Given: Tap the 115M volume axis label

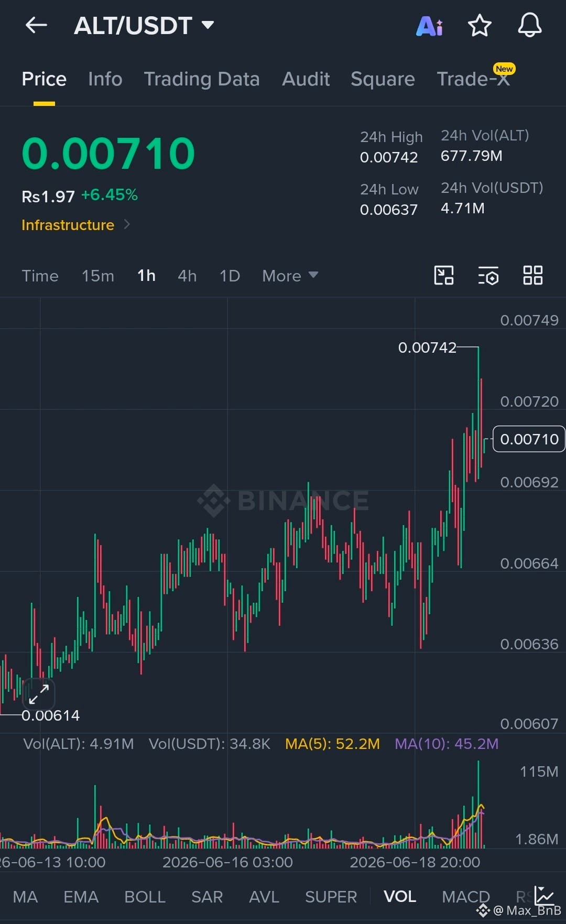Looking at the screenshot, I should [539, 771].
